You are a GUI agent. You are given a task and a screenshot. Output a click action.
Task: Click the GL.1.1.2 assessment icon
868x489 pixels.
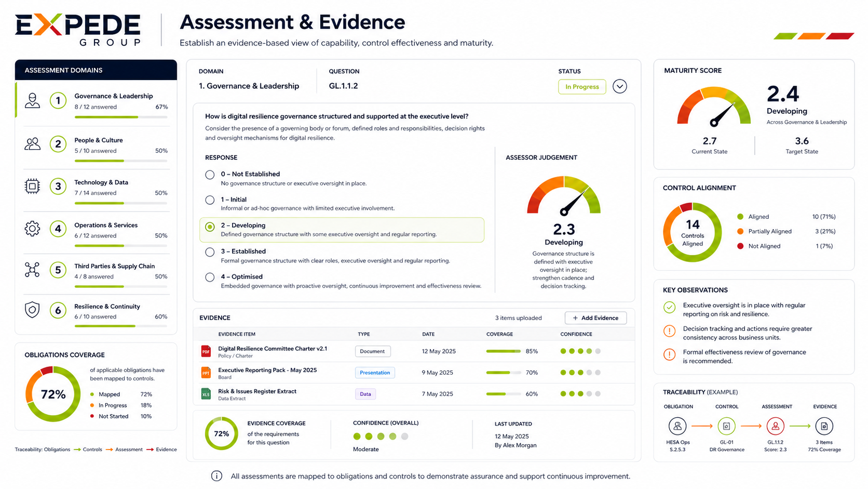775,426
